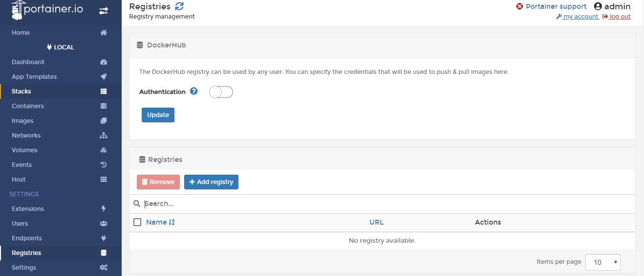644x276 pixels.
Task: Click the Update button
Action: click(x=158, y=115)
